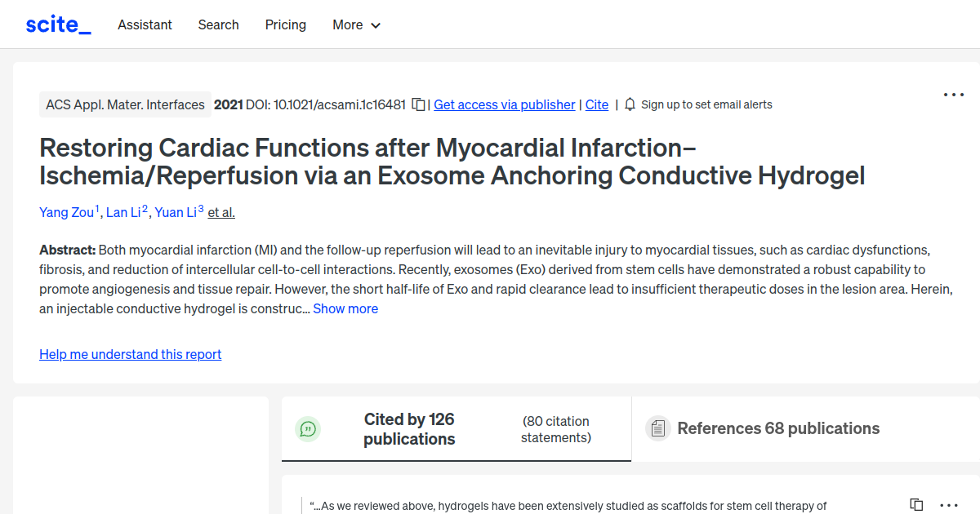This screenshot has width=980, height=514.
Task: Click the bell email alerts icon
Action: coord(630,104)
